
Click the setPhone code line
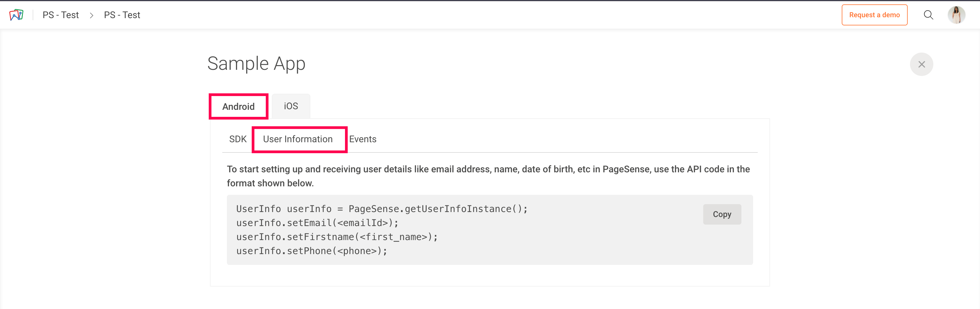311,251
